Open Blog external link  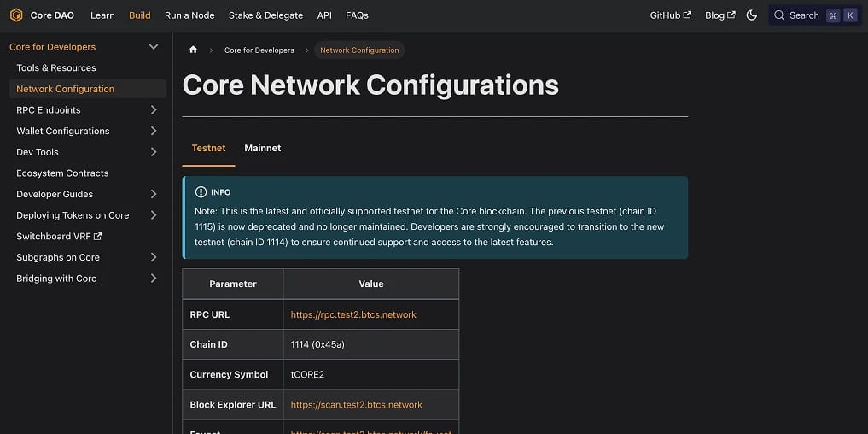click(719, 15)
